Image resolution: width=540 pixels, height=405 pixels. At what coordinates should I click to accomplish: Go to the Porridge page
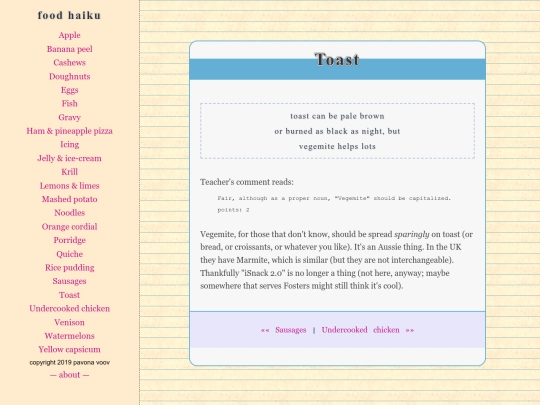tap(70, 240)
